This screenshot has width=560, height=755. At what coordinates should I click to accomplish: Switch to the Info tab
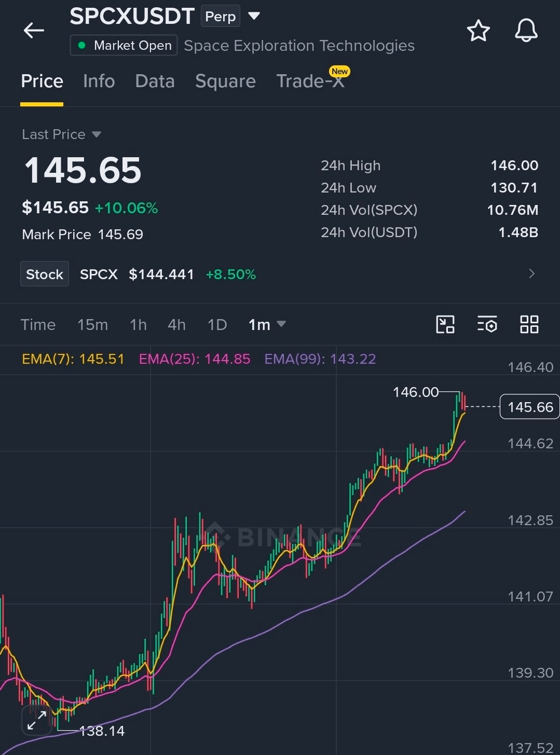[99, 81]
